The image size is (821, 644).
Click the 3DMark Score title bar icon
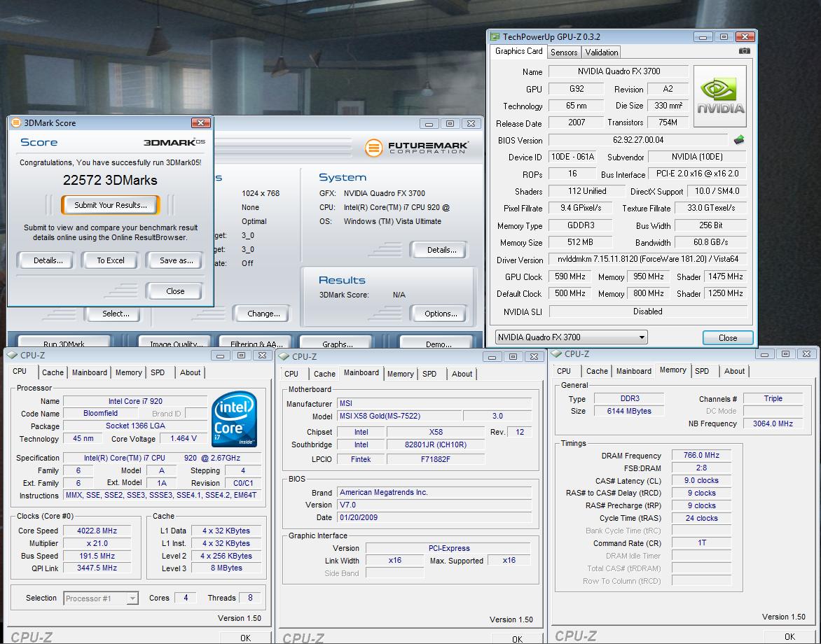pyautogui.click(x=15, y=123)
